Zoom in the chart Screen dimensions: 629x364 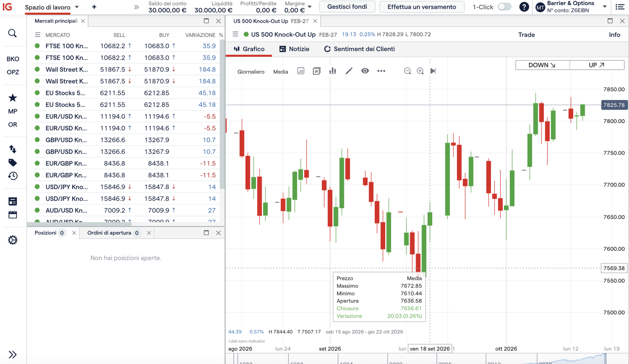tap(420, 71)
